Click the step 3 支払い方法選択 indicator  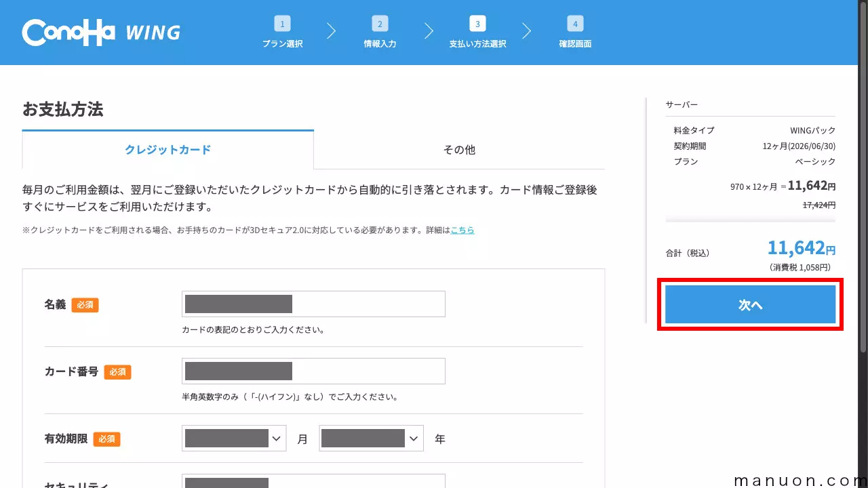click(477, 32)
